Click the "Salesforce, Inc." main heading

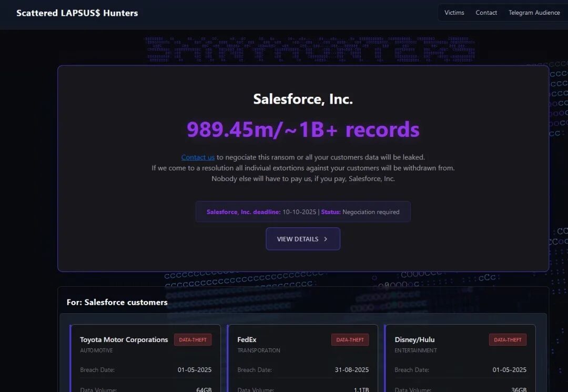(303, 99)
